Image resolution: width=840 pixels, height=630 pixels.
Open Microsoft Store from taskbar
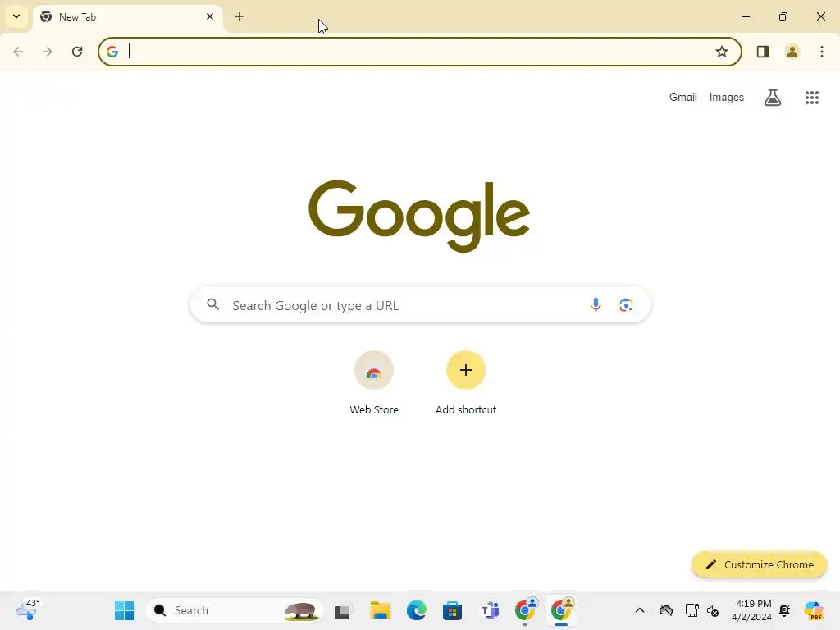click(x=452, y=610)
